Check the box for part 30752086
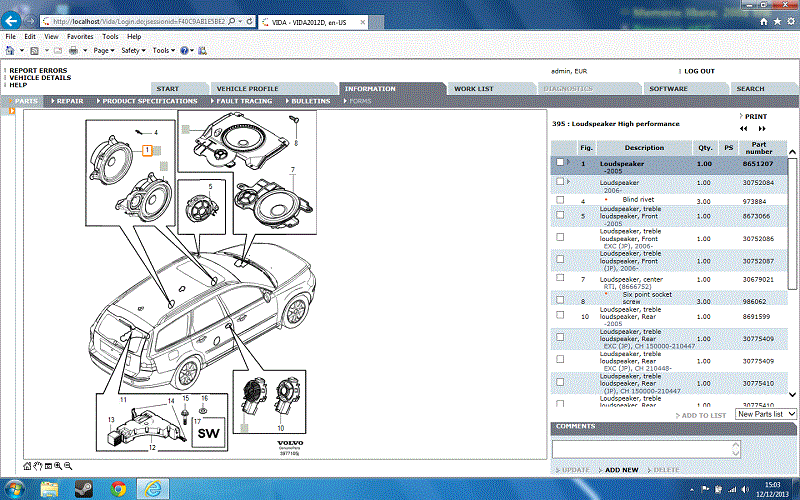 (x=560, y=237)
